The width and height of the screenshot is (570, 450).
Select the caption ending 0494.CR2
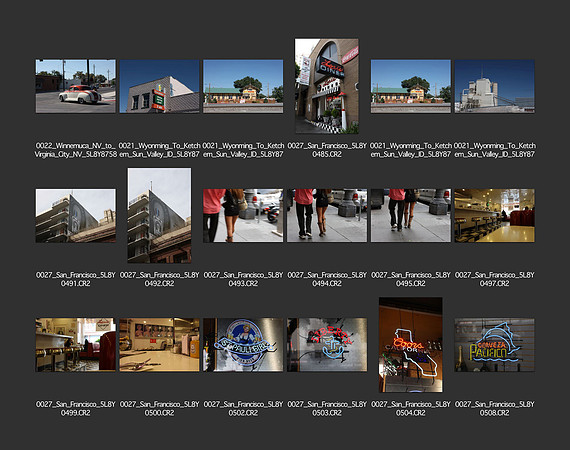(x=327, y=279)
